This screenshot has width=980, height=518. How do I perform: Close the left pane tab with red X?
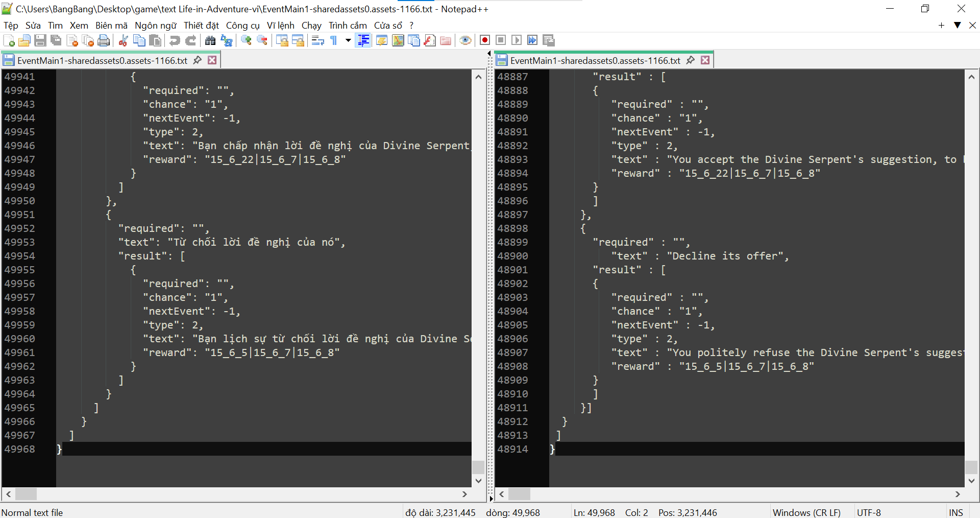coord(212,60)
